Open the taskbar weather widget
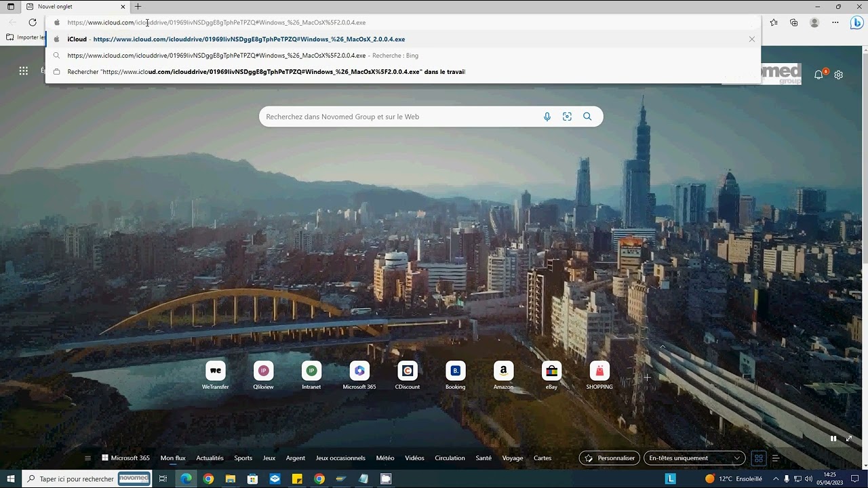This screenshot has width=868, height=488. click(x=734, y=479)
